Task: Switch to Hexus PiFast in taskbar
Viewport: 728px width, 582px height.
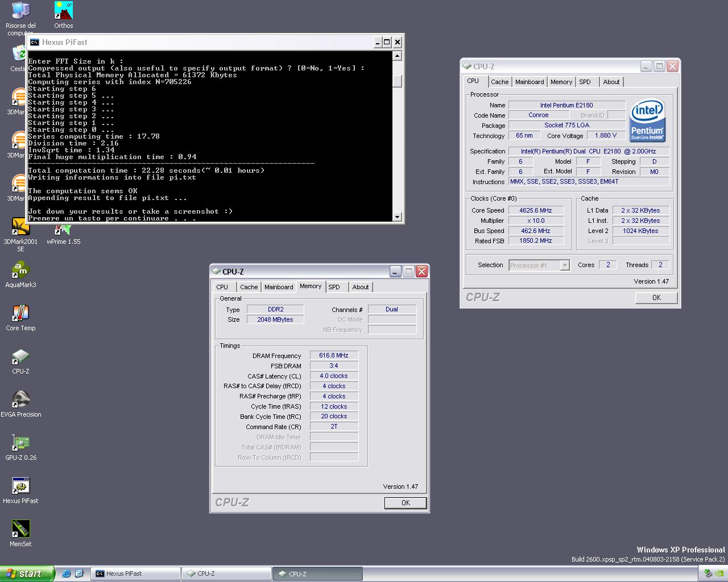Action: pos(135,573)
